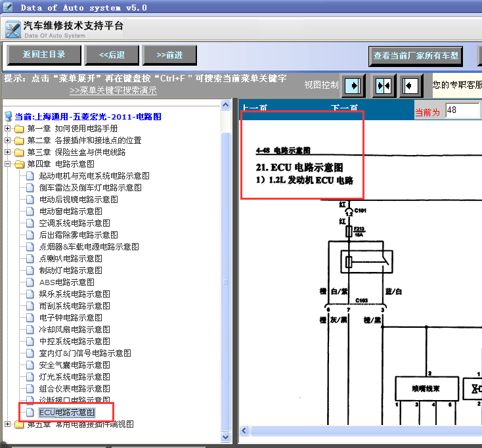Click diagram horizontal scroll left arrow
This screenshot has height=448, width=482.
(245, 430)
